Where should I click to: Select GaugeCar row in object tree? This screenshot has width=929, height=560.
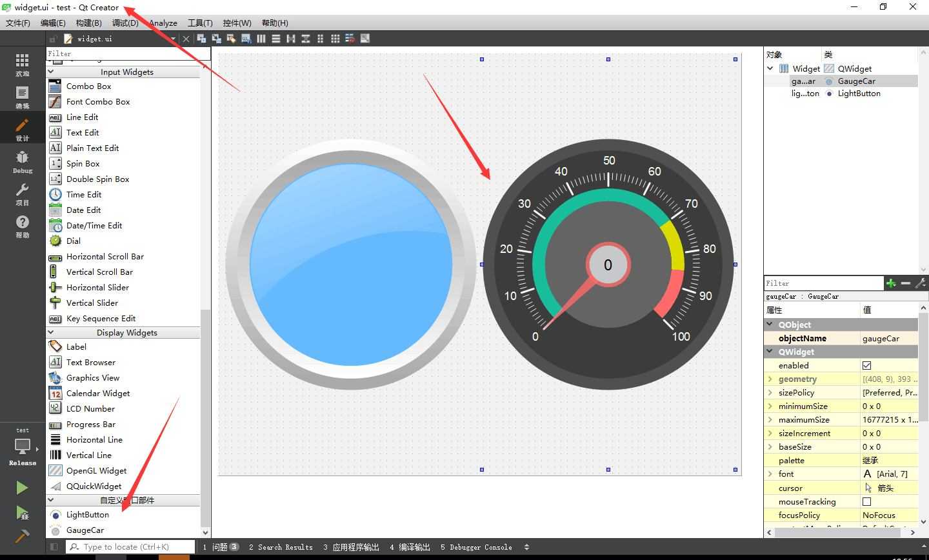coord(841,81)
